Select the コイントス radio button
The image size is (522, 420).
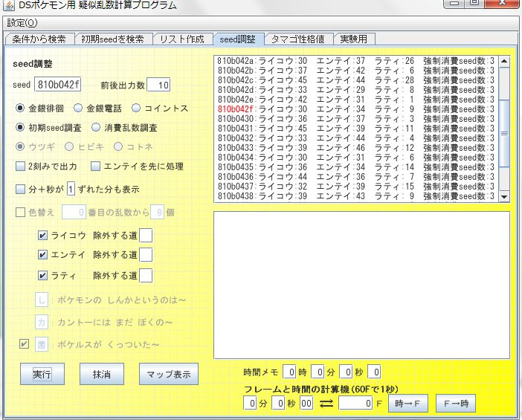pos(160,109)
